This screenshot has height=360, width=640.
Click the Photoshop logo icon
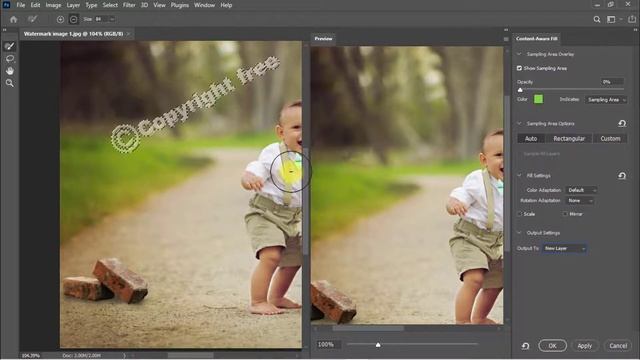click(x=6, y=5)
